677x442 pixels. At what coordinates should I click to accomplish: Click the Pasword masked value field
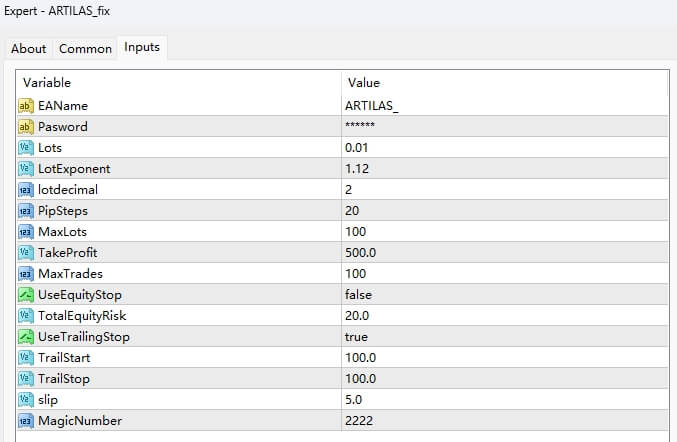[x=360, y=126]
